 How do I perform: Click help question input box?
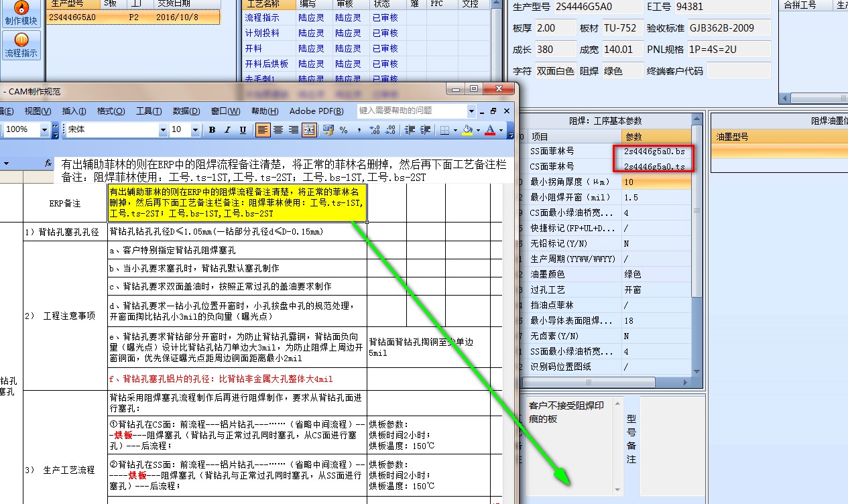click(412, 111)
